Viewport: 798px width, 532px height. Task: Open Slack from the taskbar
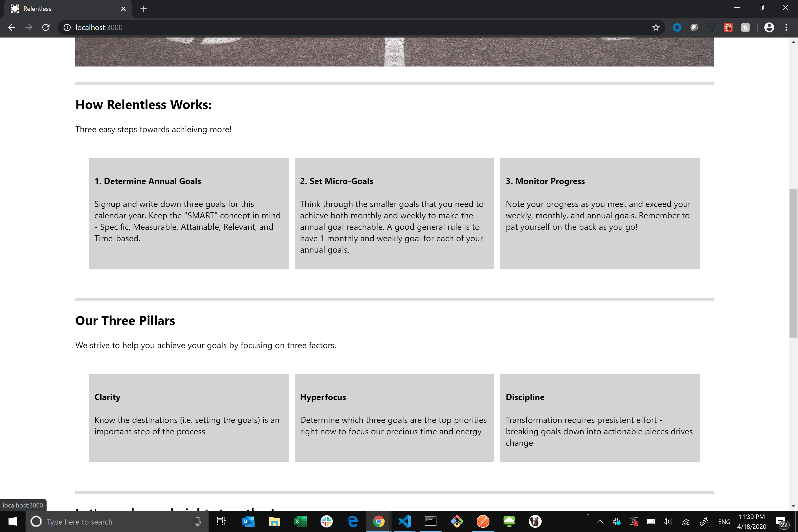326,521
